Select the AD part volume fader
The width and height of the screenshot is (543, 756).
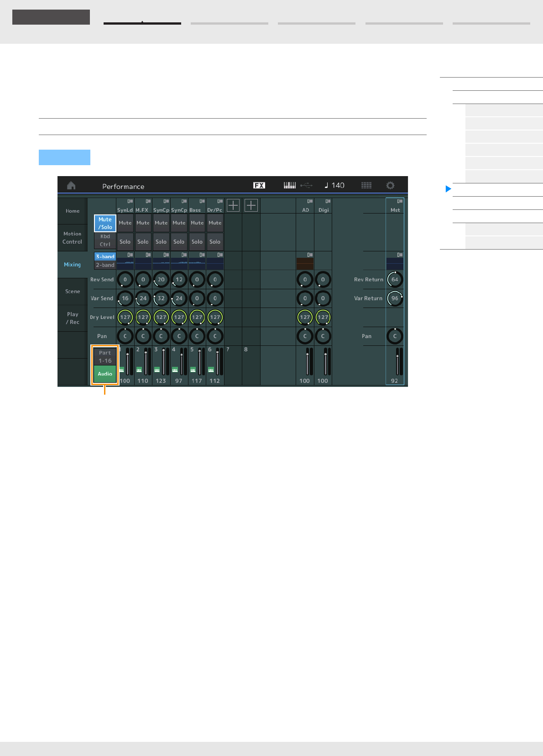[x=308, y=361]
